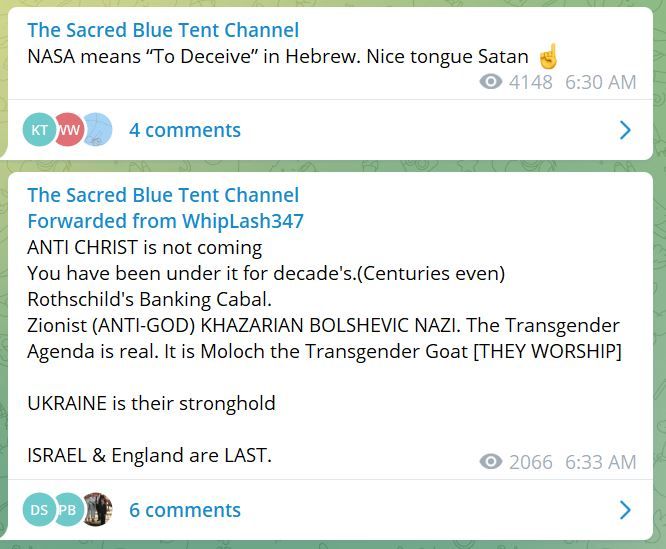
Task: Open the photo avatar in 6 comments row
Action: click(96, 510)
